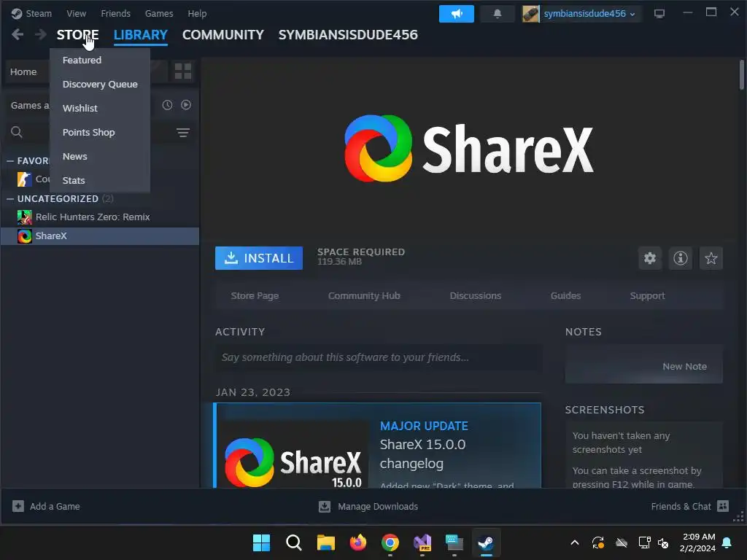
Task: Open the View menu
Action: click(76, 13)
